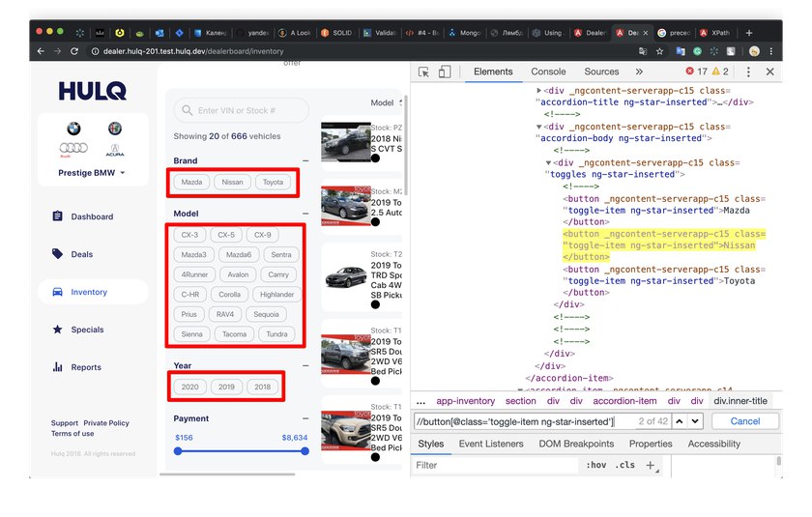The height and width of the screenshot is (517, 812).
Task: Click the address bar URL
Action: [193, 51]
